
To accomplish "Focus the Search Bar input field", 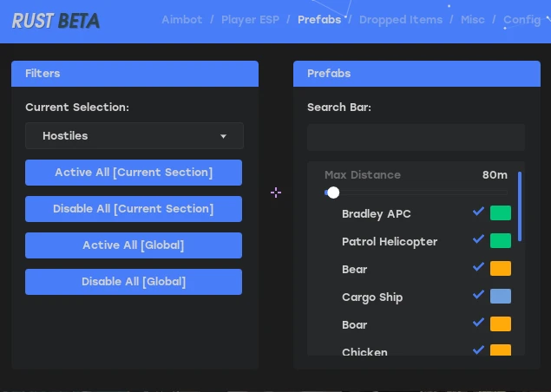I will (416, 137).
